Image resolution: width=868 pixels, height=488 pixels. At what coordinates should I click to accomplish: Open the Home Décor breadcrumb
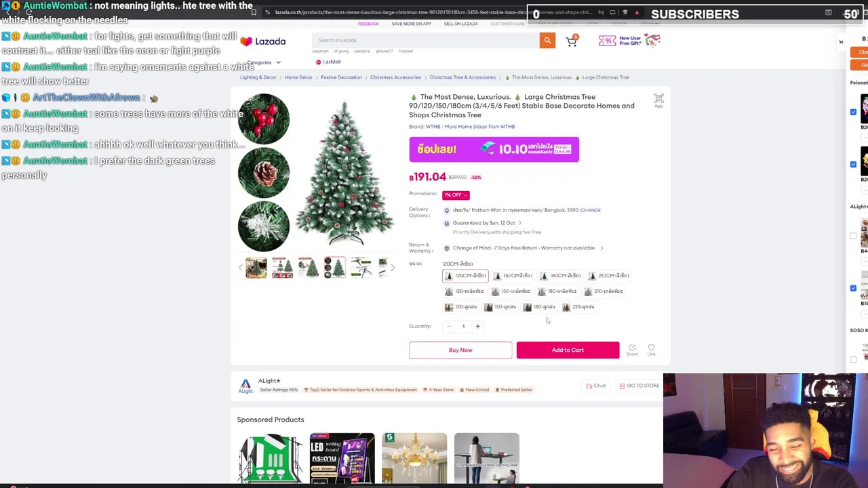click(298, 77)
